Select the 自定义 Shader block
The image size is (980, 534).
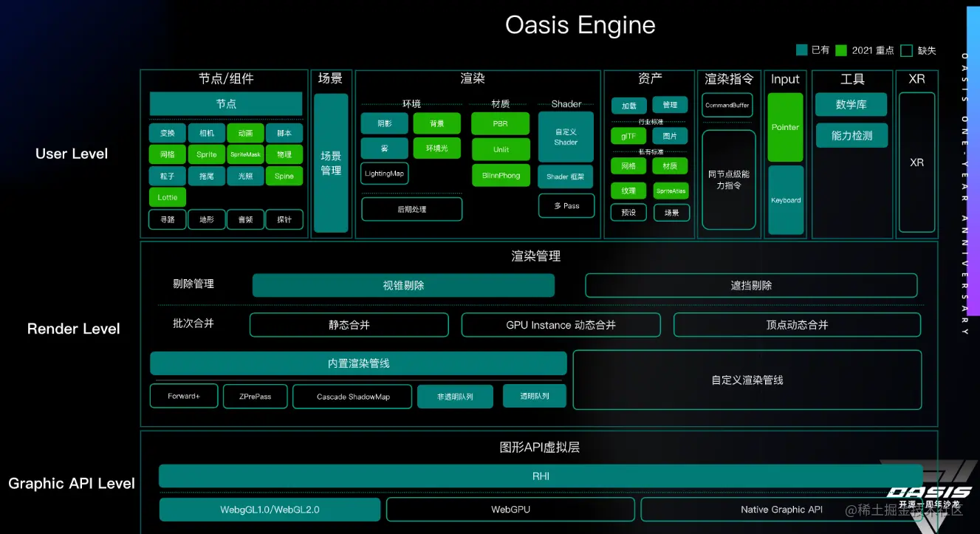566,137
